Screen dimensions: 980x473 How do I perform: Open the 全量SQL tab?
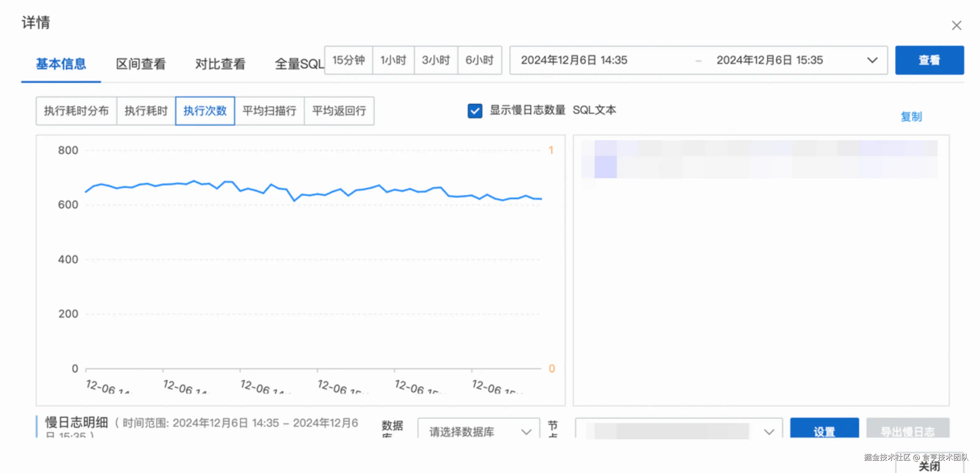[299, 64]
